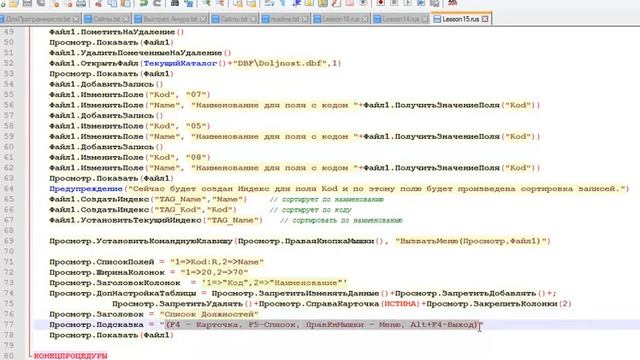This screenshot has height=360, width=640.
Task: Click the spell check ABC icon
Action: [452, 3]
